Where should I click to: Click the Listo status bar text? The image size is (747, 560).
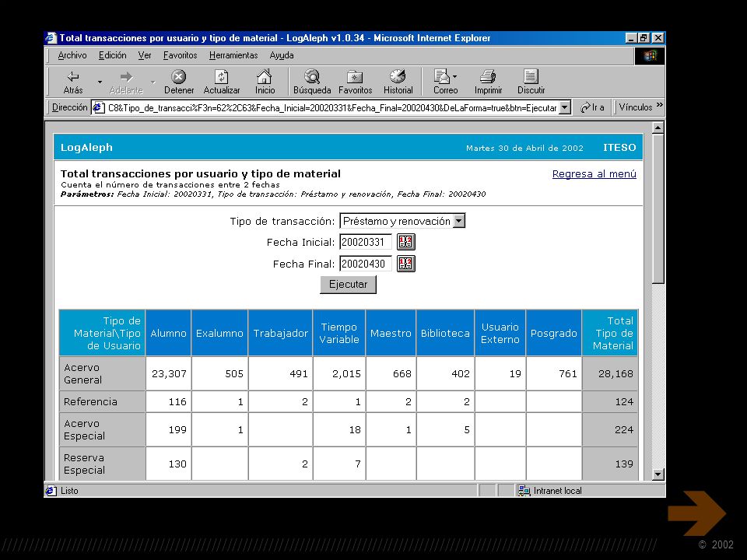tap(69, 491)
